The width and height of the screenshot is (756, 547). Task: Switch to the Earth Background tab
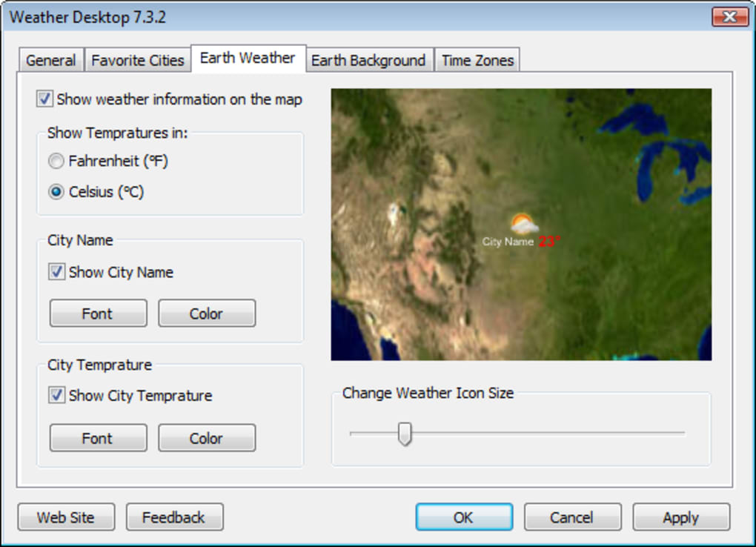368,60
